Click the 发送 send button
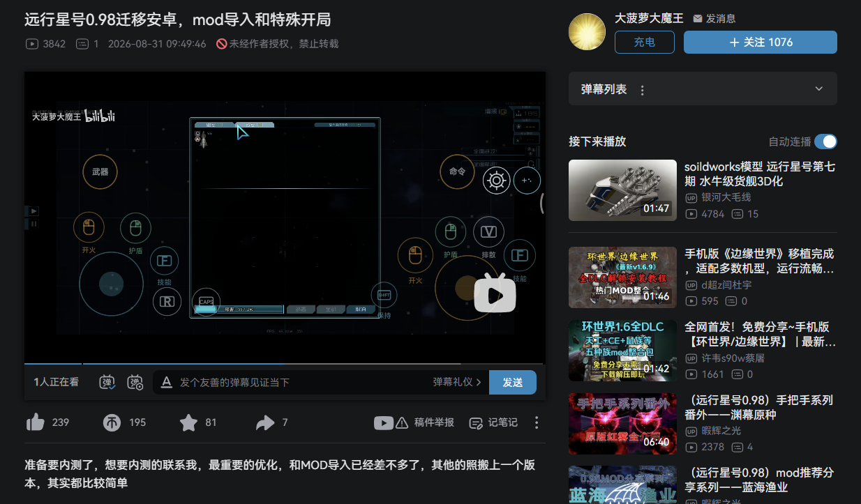 pyautogui.click(x=513, y=382)
